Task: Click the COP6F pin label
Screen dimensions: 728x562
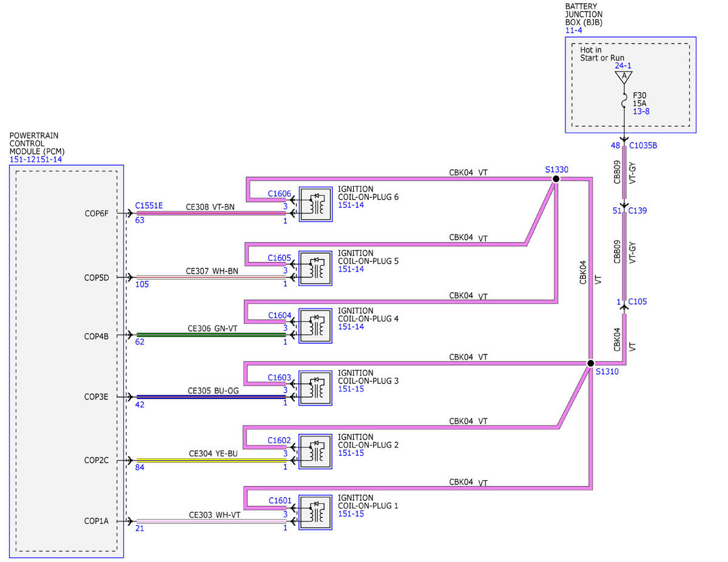Action: click(x=96, y=213)
